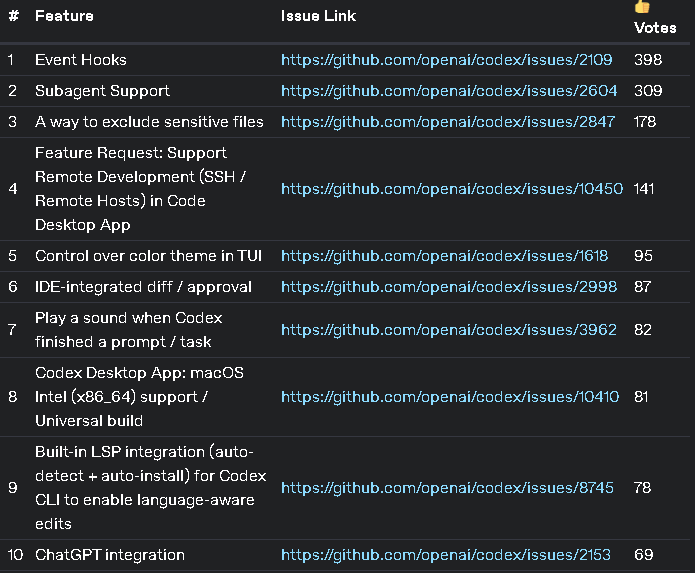Click the thumbs-up emoji in Votes header

[642, 6]
